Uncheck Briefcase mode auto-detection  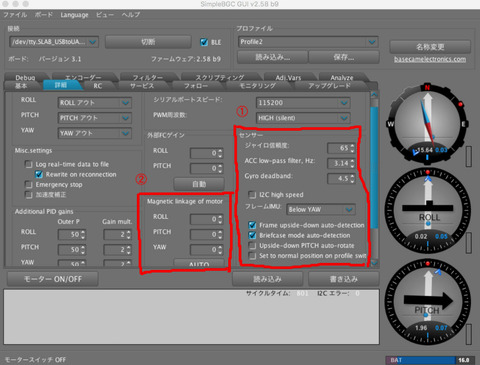(252, 235)
